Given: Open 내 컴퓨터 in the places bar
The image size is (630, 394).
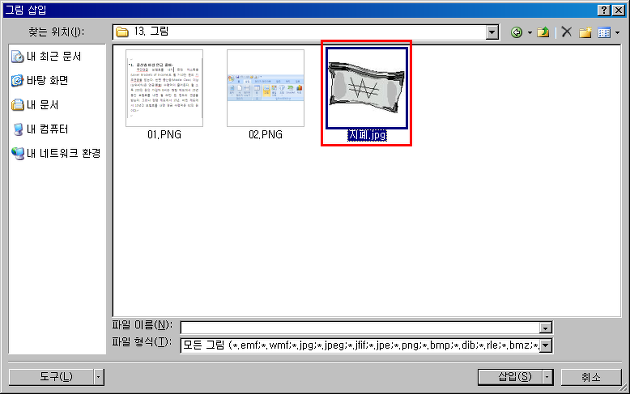Looking at the screenshot, I should (x=40, y=129).
